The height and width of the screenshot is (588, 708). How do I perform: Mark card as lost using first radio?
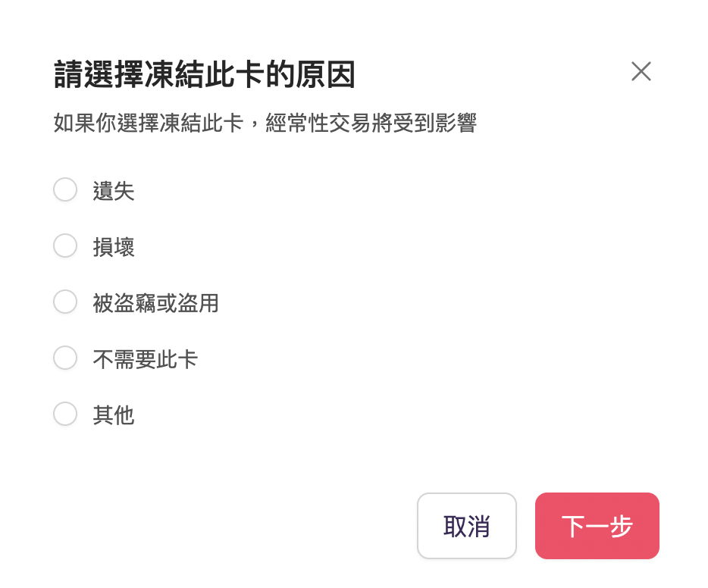(65, 189)
